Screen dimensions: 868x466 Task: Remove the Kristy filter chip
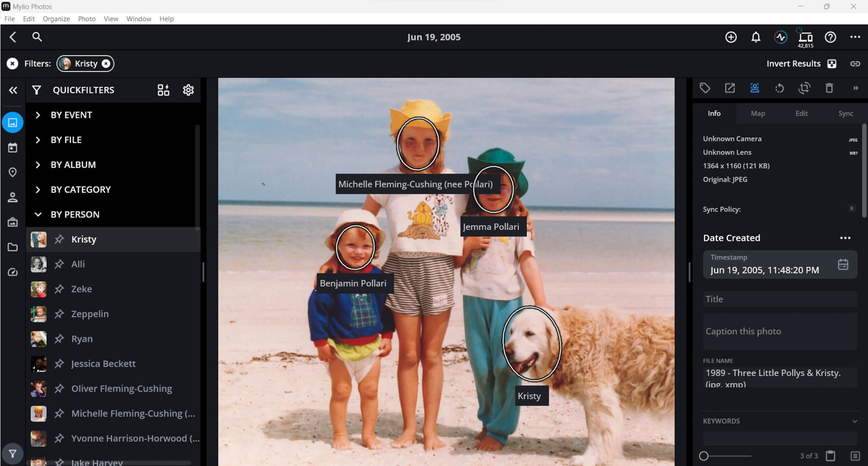(106, 64)
